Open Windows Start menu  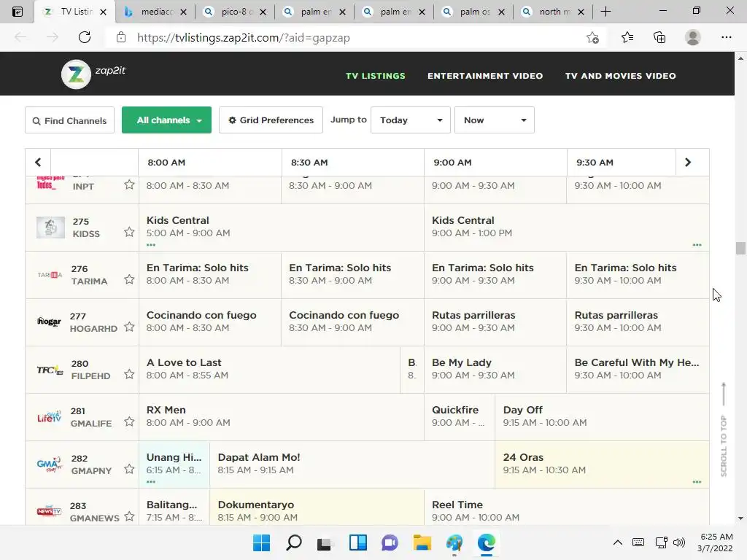click(x=261, y=542)
